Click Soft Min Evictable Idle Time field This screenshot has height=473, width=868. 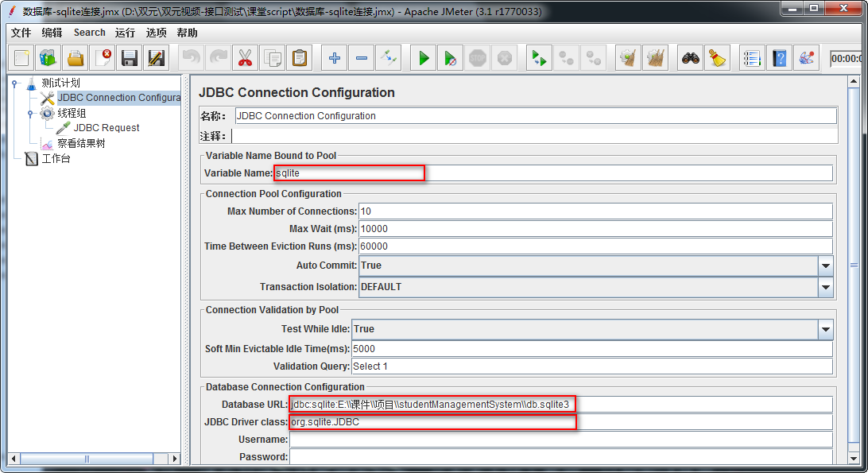592,349
